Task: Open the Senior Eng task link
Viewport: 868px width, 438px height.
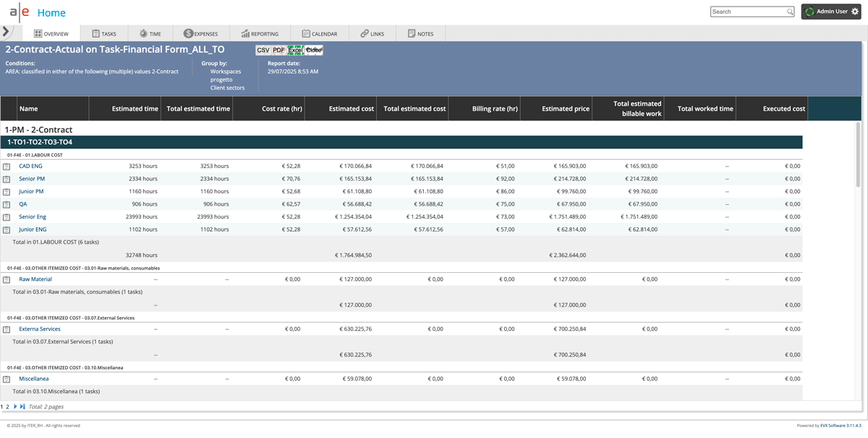Action: (x=33, y=216)
